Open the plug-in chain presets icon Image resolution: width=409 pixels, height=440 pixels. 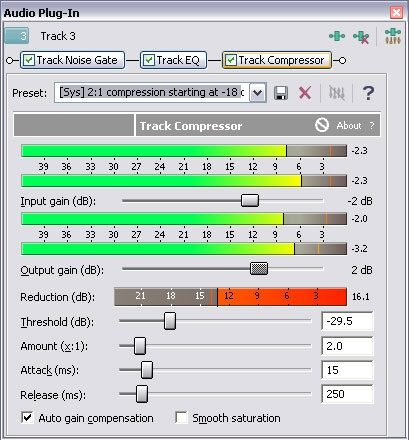[x=393, y=36]
